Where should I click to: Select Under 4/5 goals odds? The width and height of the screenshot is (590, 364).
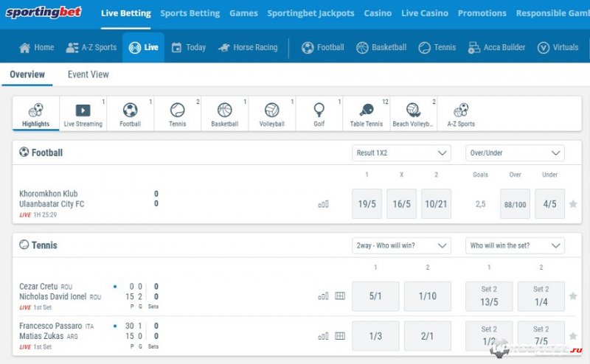pyautogui.click(x=549, y=204)
